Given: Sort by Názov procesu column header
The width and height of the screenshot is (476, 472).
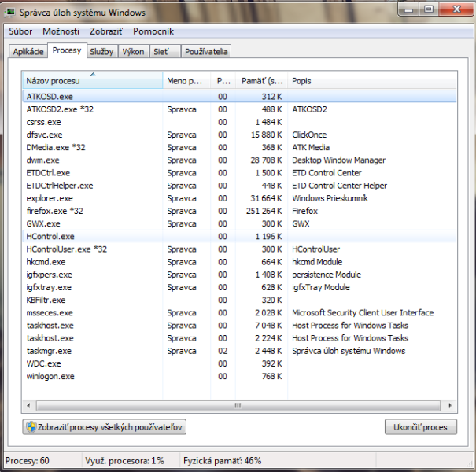Looking at the screenshot, I should pyautogui.click(x=92, y=81).
